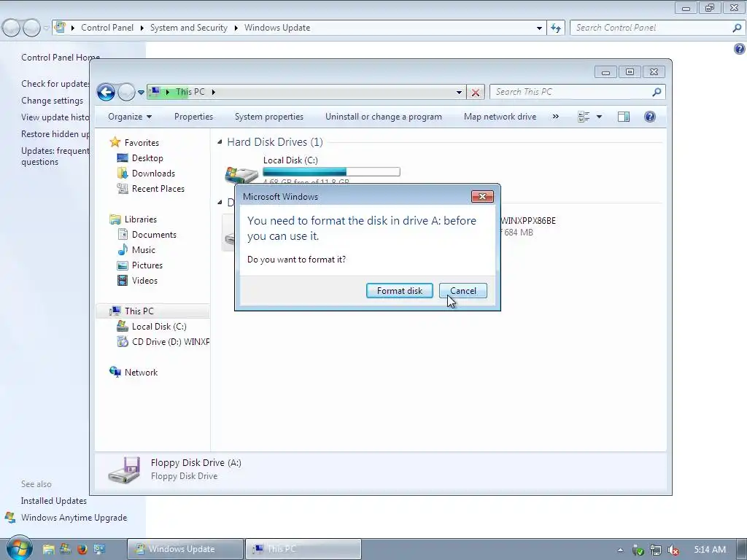Open Windows Anytime Upgrade link

74,518
